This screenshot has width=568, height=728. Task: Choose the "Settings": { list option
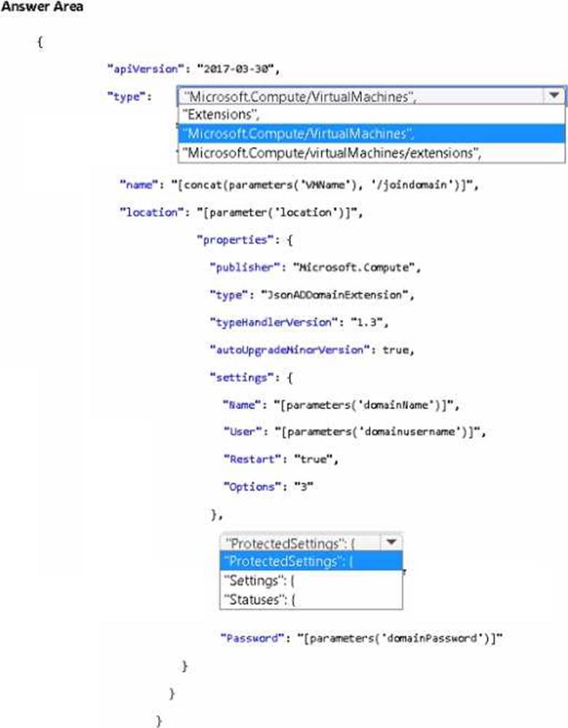coord(261,581)
